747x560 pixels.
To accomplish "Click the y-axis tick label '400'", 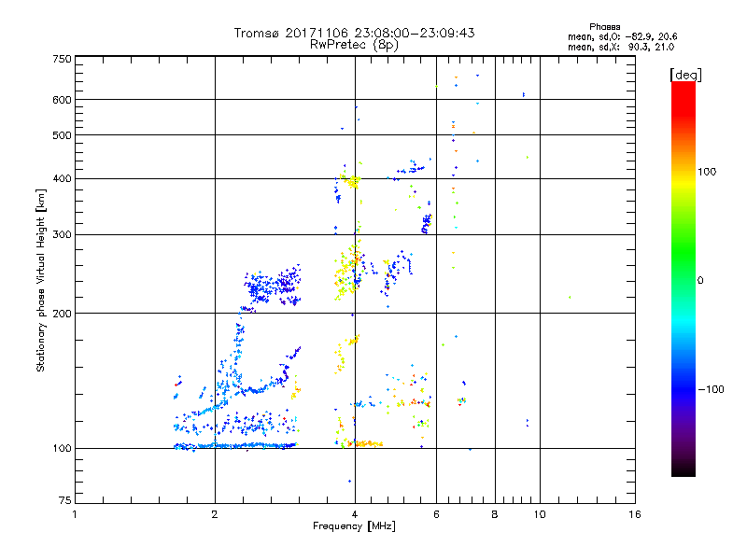I will 62,179.
